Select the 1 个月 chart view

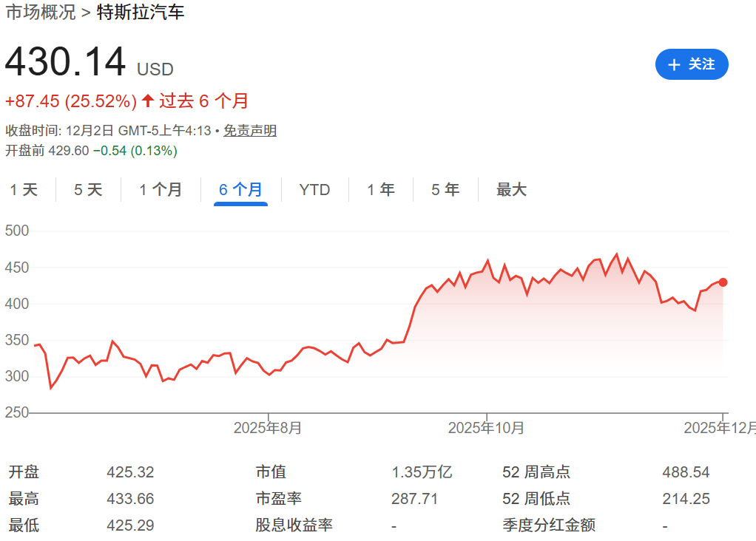click(160, 189)
